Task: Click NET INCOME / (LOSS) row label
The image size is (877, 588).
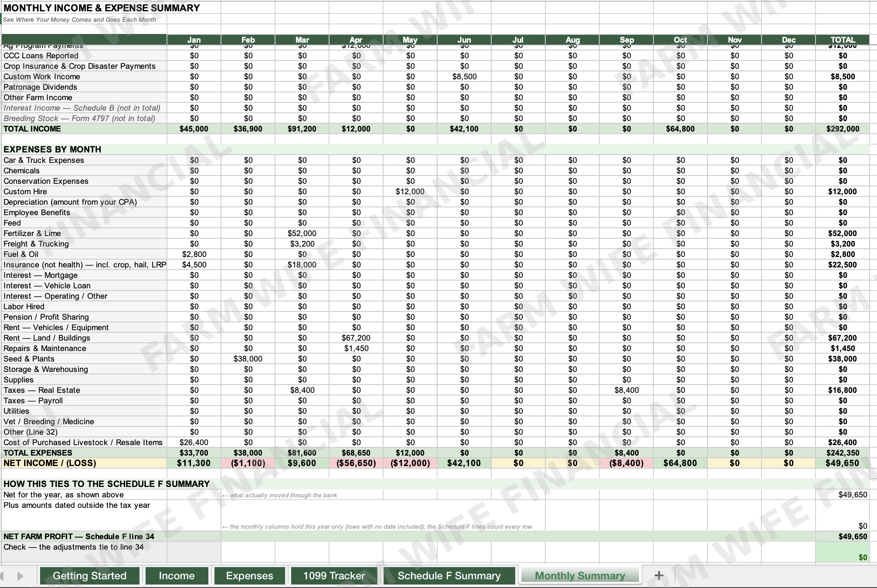Action: [x=84, y=463]
